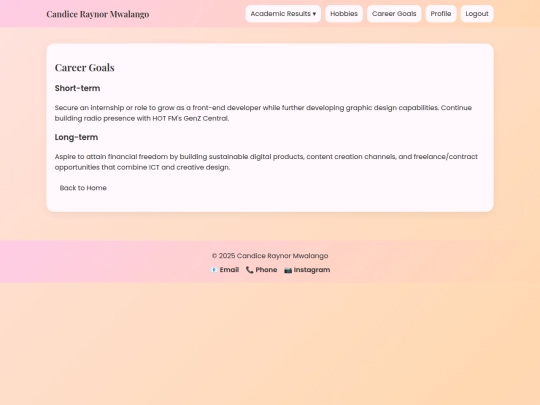
Task: Open the Profile page
Action: click(x=441, y=14)
